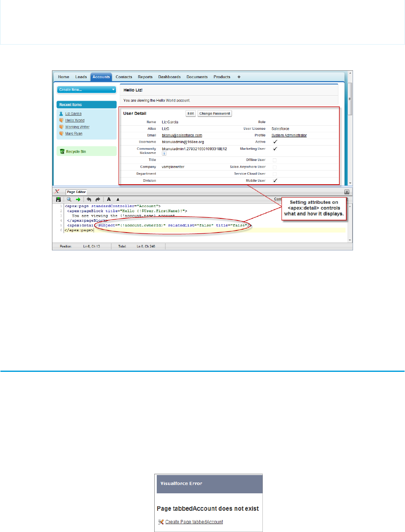Open the bkanui@salesforce.com email link
The width and height of the screenshot is (405, 532).
click(x=182, y=135)
